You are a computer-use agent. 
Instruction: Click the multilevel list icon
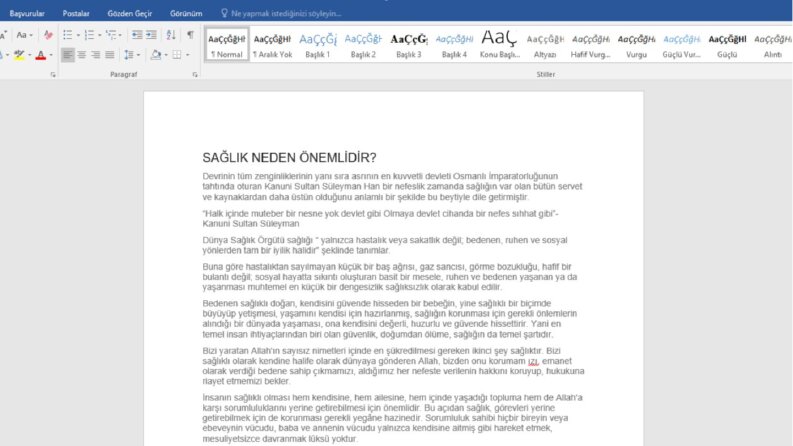(x=111, y=35)
